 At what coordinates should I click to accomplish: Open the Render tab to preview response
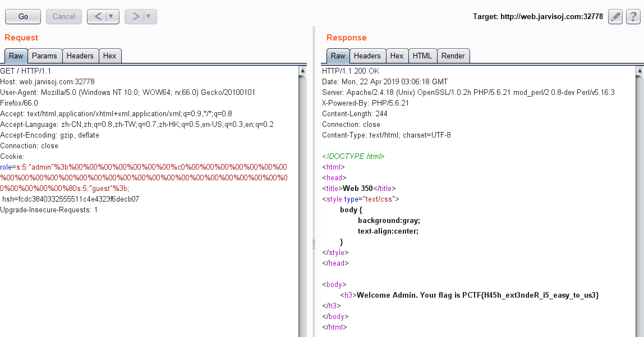pos(453,56)
